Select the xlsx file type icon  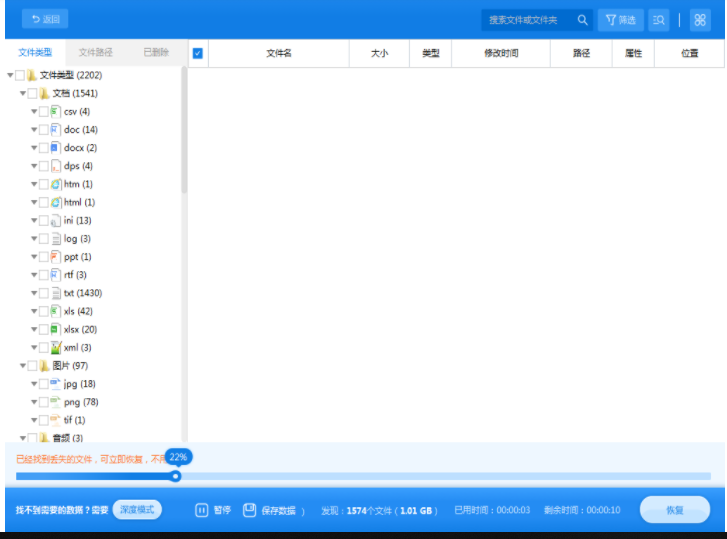(x=56, y=329)
